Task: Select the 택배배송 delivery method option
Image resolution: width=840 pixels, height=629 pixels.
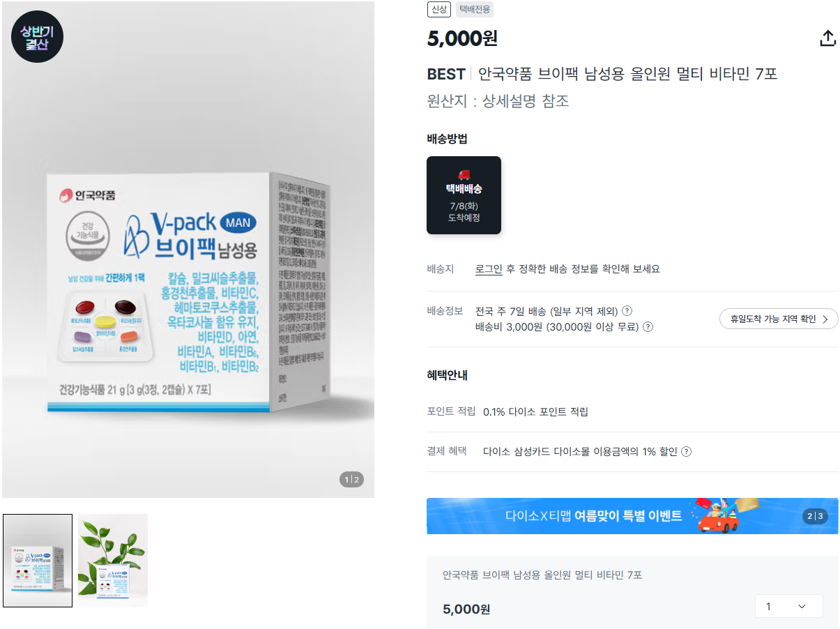Action: tap(464, 195)
